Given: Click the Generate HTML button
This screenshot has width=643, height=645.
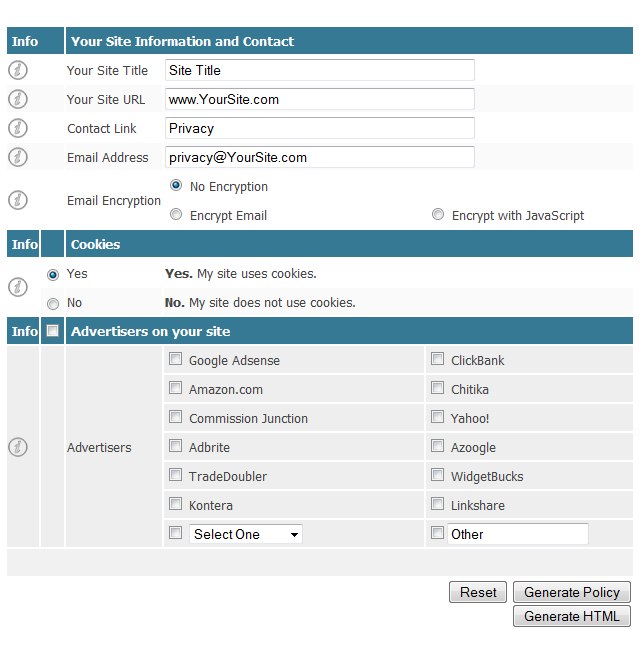Looking at the screenshot, I should tap(572, 616).
